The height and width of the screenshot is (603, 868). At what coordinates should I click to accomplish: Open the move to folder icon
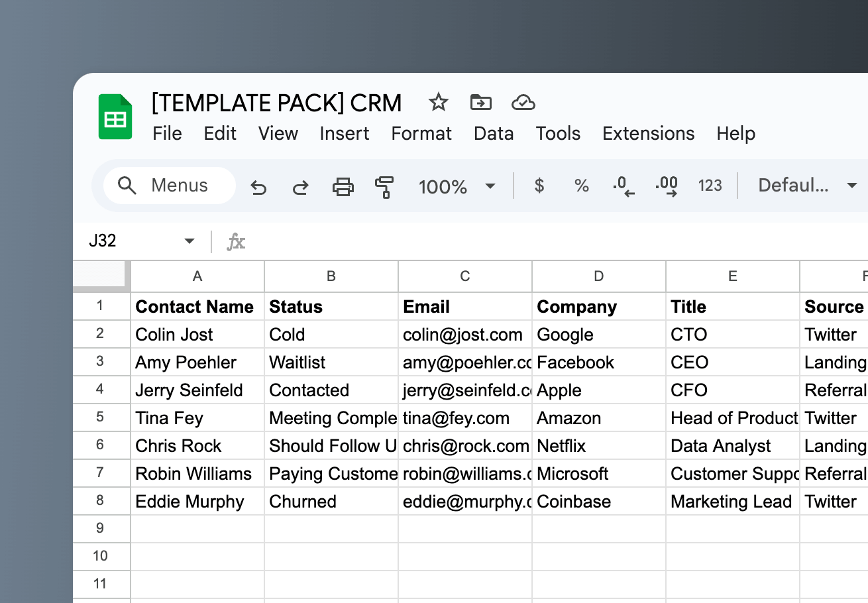tap(480, 103)
